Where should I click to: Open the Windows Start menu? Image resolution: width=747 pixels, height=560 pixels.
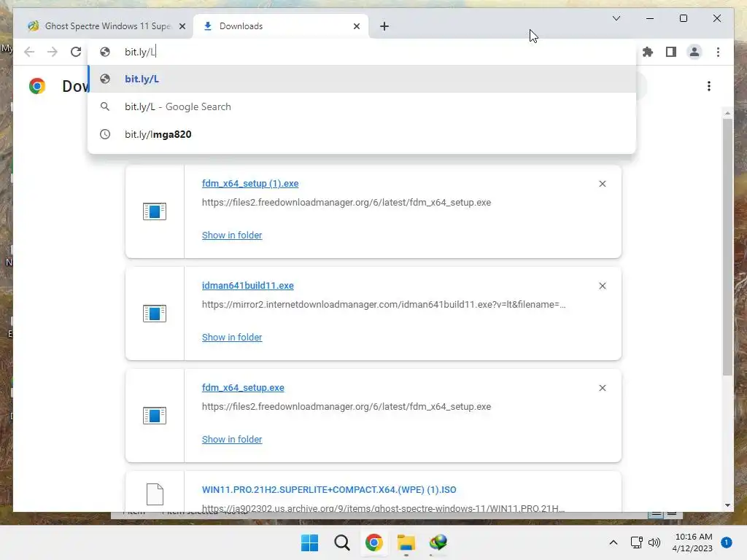point(309,542)
